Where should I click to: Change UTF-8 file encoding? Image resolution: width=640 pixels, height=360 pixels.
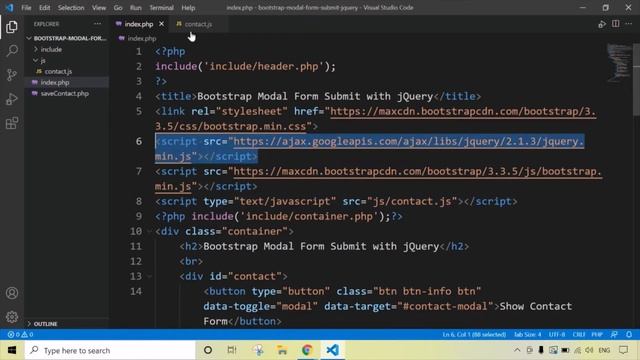(x=557, y=334)
